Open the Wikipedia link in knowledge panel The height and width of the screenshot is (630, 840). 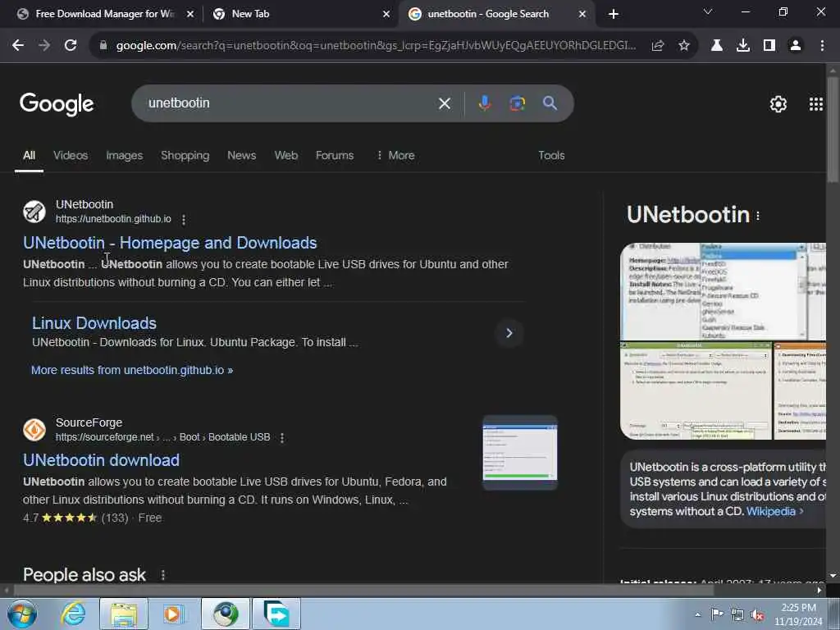tap(774, 512)
